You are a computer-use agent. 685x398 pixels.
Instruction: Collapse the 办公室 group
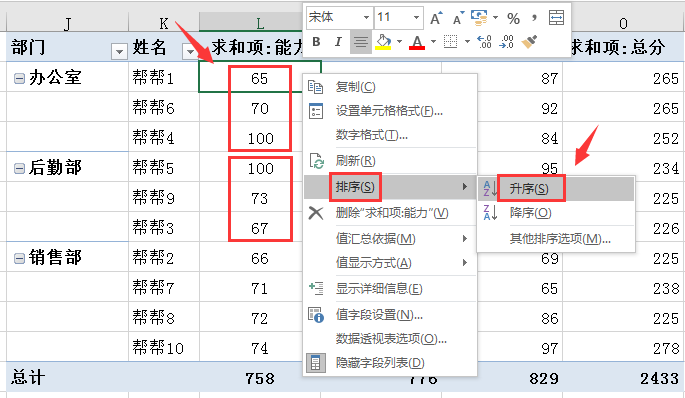coord(19,78)
